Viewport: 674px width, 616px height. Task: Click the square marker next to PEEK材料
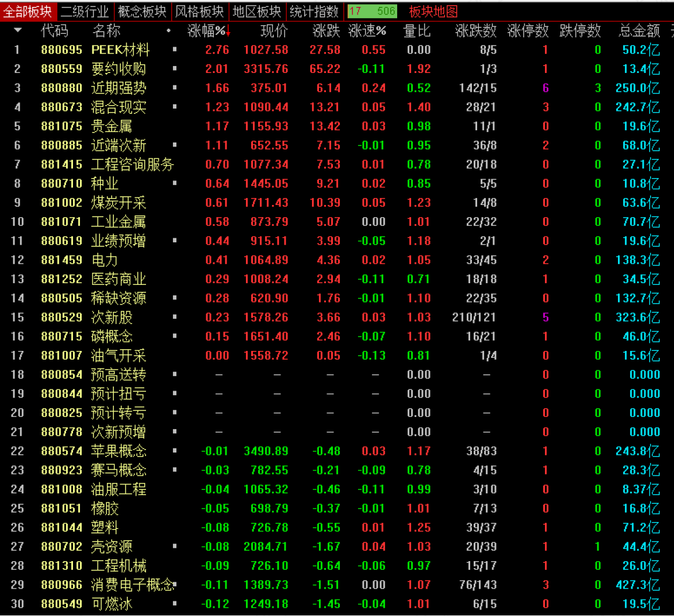(x=175, y=50)
